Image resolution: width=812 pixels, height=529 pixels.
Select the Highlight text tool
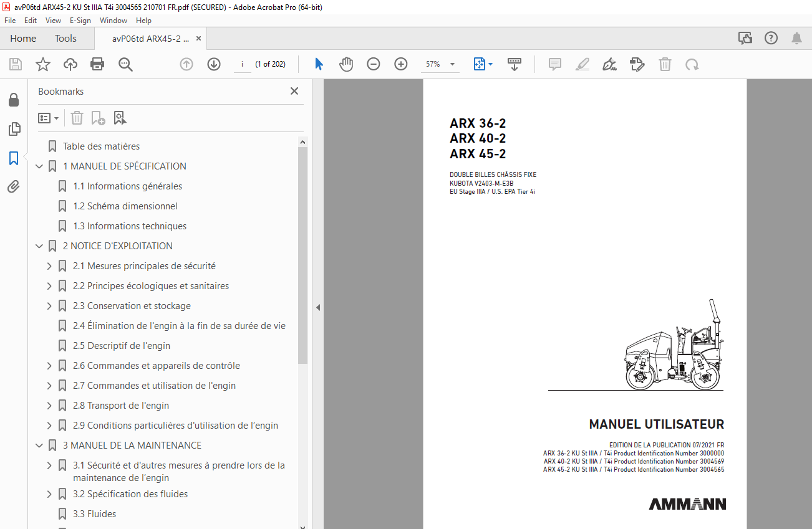[x=582, y=64]
